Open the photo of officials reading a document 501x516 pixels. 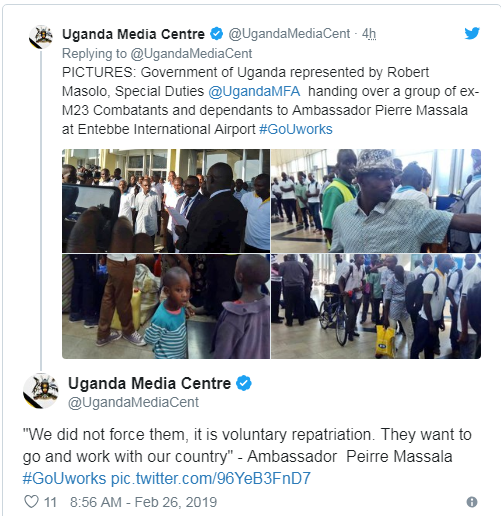click(x=166, y=201)
